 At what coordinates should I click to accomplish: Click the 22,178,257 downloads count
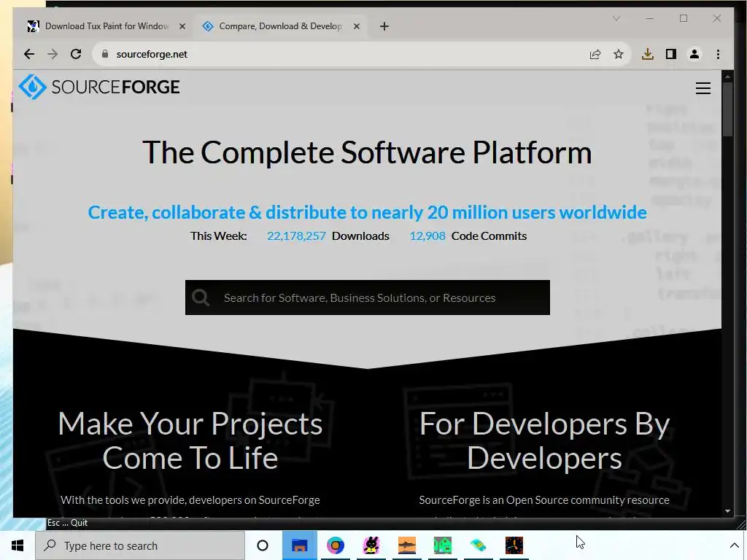[296, 236]
